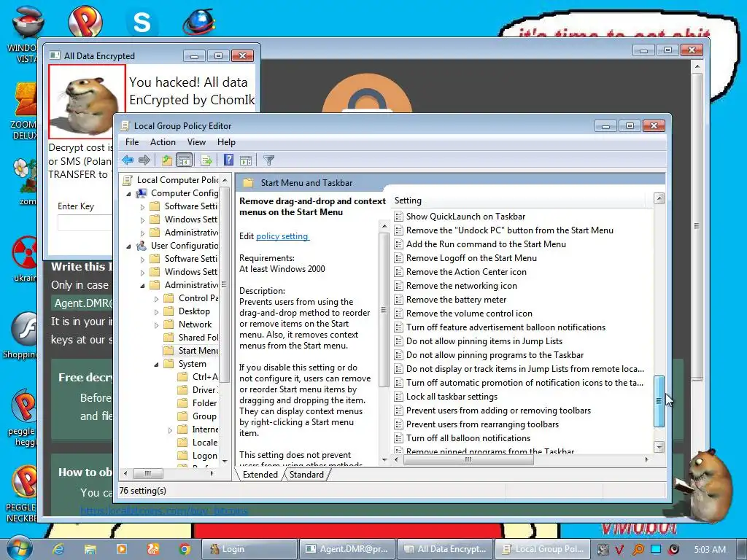The width and height of the screenshot is (747, 560).
Task: Switch to Login window taskbar button
Action: coord(250,549)
